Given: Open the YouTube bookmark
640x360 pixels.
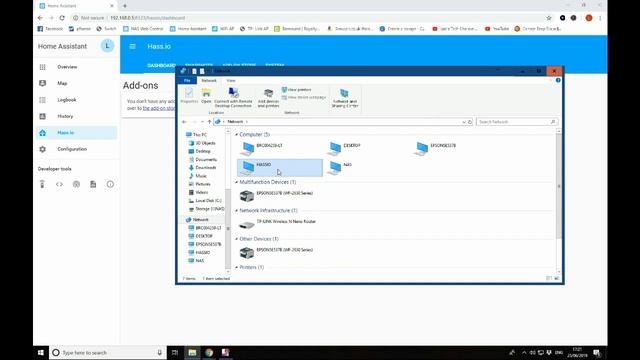Looking at the screenshot, I should [x=497, y=29].
